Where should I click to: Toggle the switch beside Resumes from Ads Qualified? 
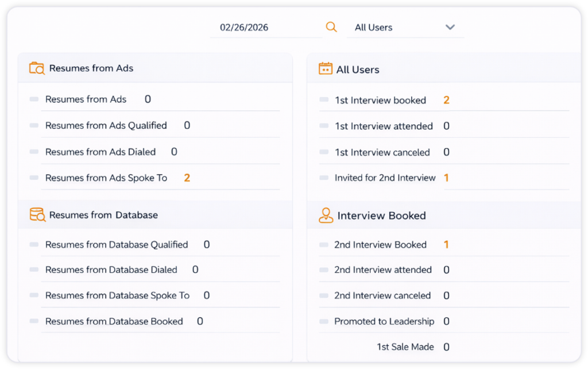click(34, 125)
